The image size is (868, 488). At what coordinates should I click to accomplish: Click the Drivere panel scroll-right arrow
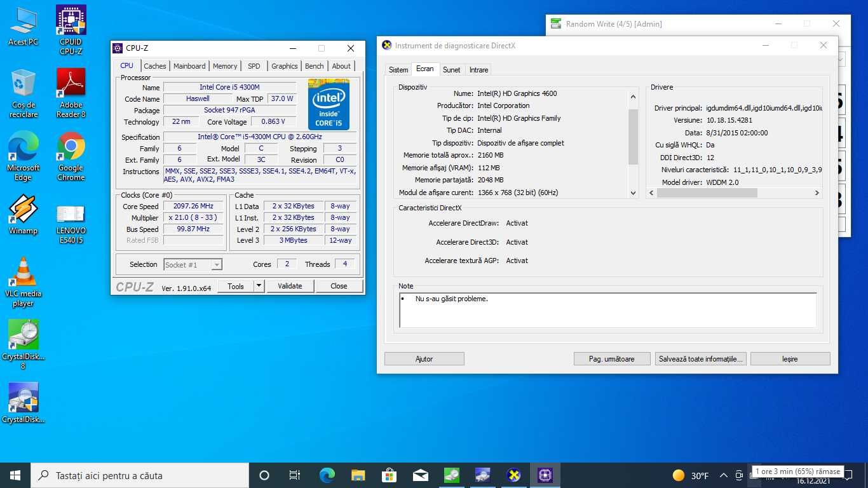tap(817, 193)
